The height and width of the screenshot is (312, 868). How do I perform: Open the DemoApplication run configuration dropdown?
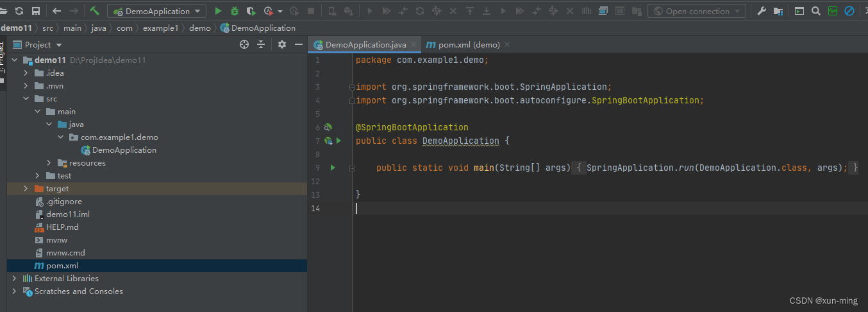pos(156,11)
